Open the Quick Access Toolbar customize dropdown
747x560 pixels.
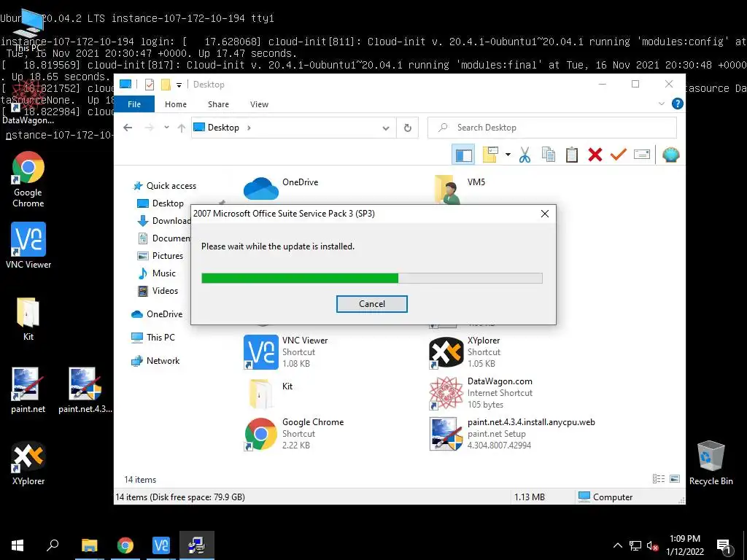179,85
